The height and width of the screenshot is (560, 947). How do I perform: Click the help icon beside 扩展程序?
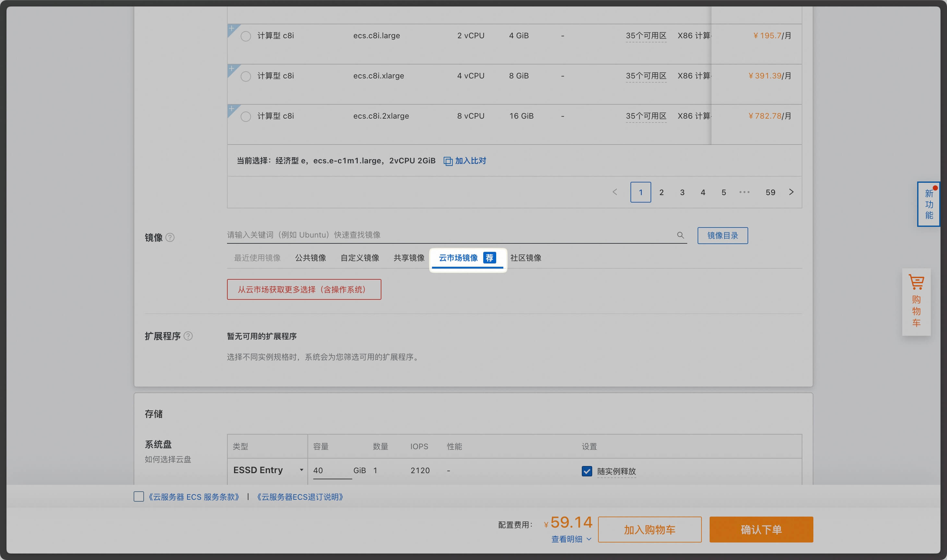(x=188, y=336)
